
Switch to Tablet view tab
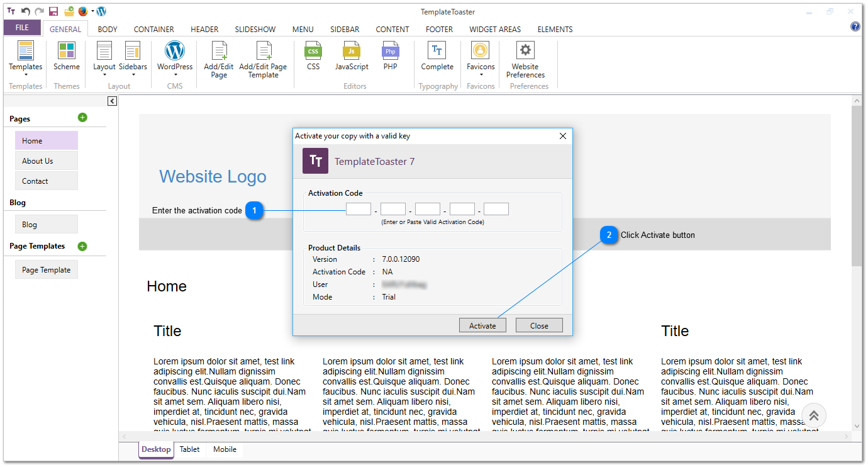189,449
